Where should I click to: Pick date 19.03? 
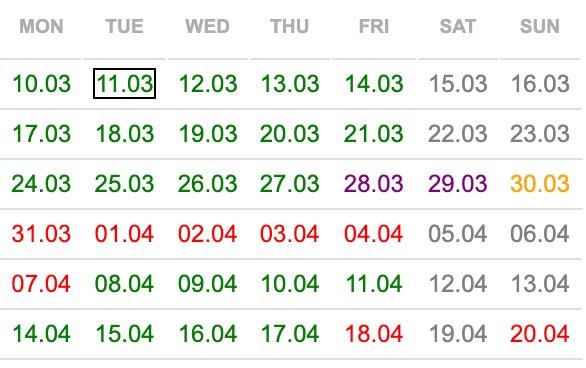coord(208,133)
